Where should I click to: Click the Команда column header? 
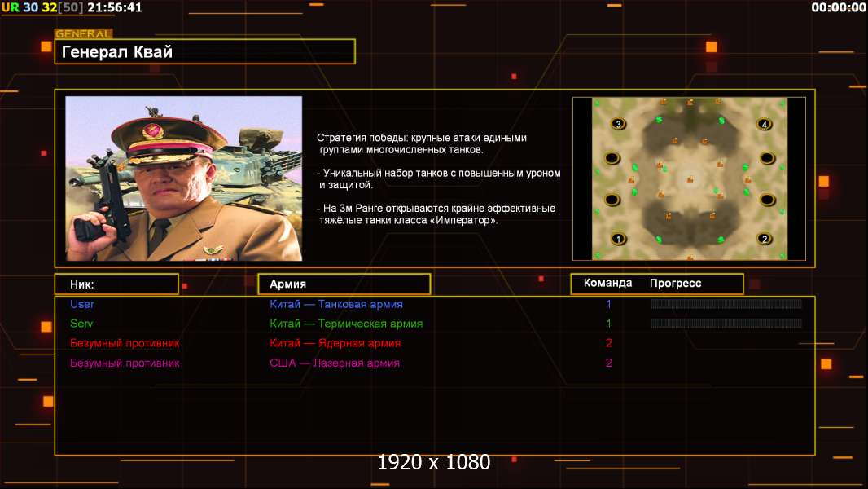pos(607,283)
